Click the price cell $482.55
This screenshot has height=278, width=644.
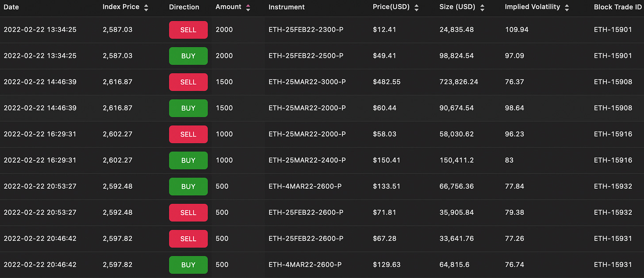click(x=387, y=82)
